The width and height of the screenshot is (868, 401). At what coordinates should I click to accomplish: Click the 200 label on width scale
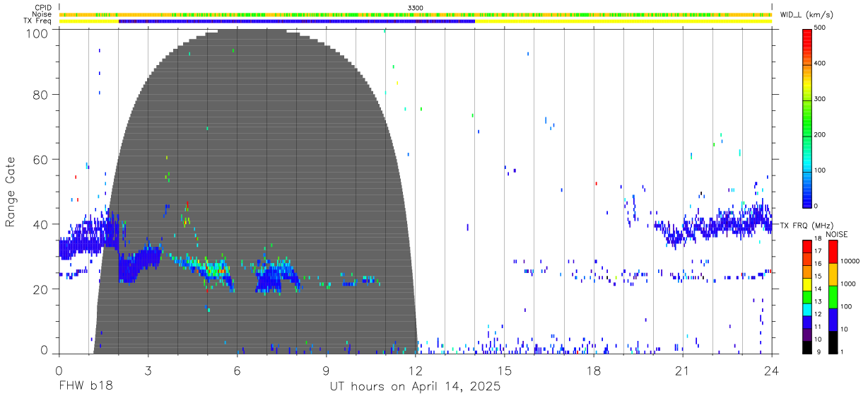pyautogui.click(x=821, y=135)
